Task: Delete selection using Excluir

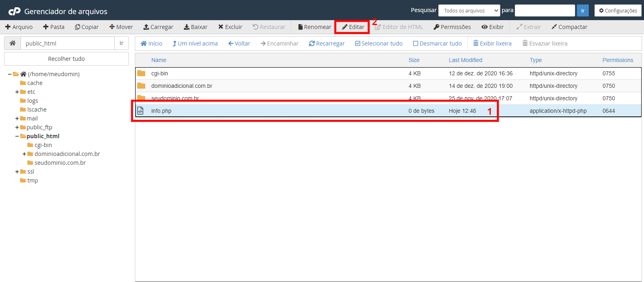Action: 230,27
